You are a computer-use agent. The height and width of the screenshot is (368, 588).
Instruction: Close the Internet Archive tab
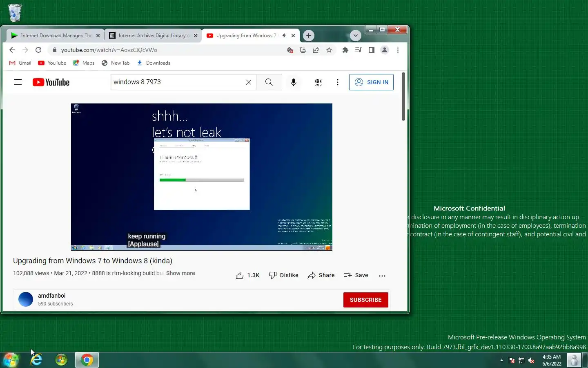click(x=196, y=36)
